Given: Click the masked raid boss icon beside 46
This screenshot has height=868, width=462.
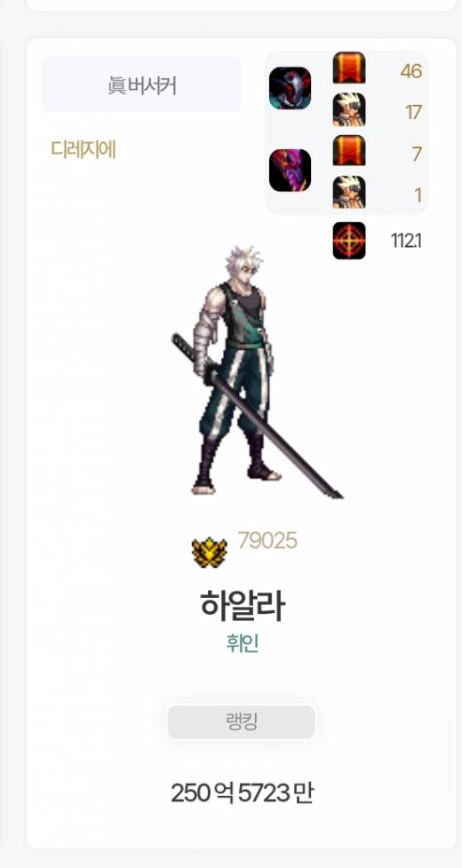Looking at the screenshot, I should [x=290, y=88].
